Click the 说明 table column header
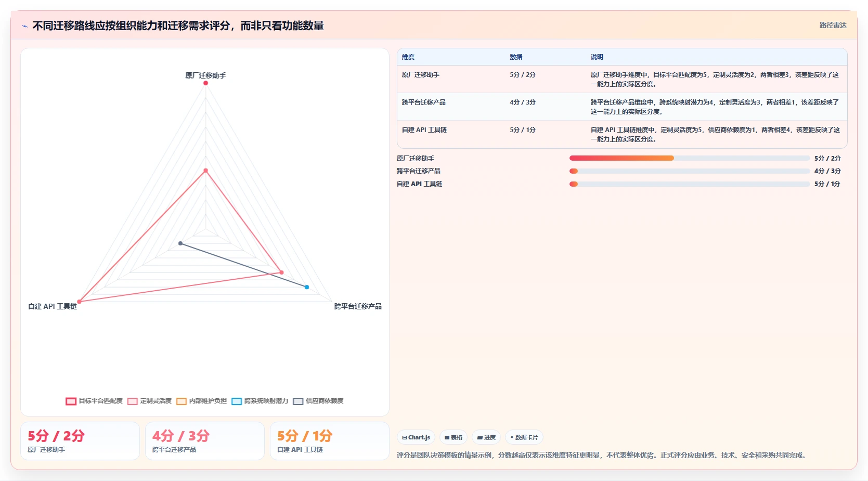The height and width of the screenshot is (481, 868). tap(597, 57)
